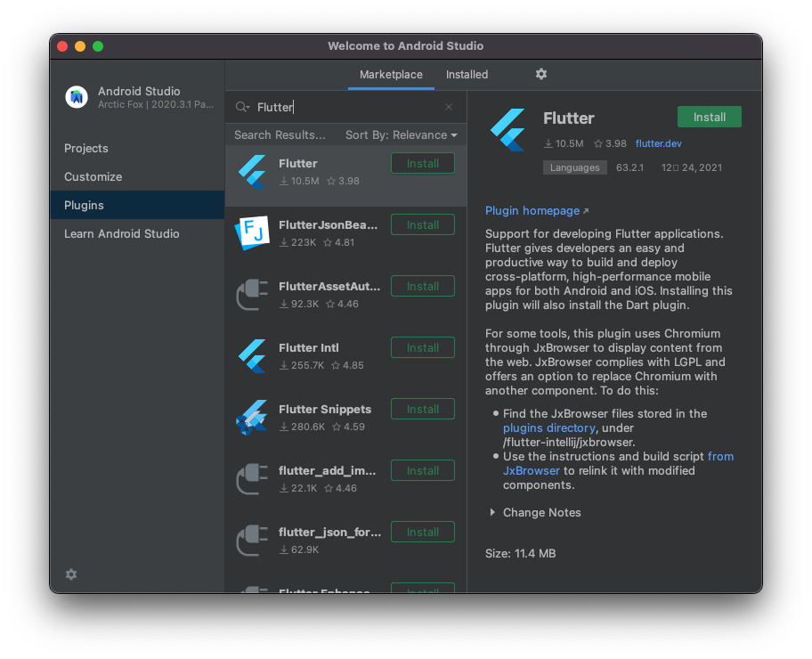The image size is (812, 659).
Task: Open the plugins directory link
Action: point(549,428)
